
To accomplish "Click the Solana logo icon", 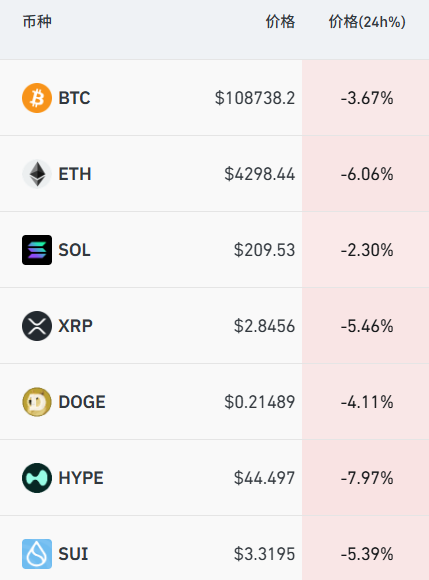I will (x=37, y=250).
